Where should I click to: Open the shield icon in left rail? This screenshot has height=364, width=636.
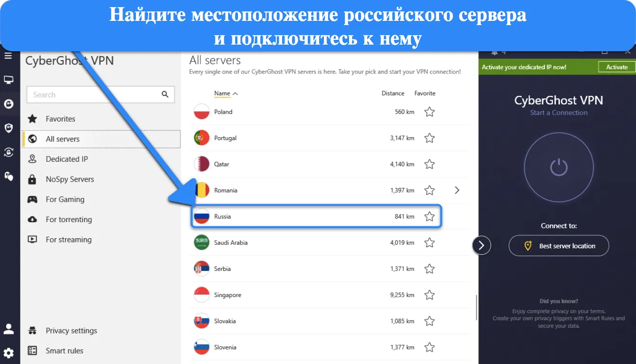click(x=9, y=128)
